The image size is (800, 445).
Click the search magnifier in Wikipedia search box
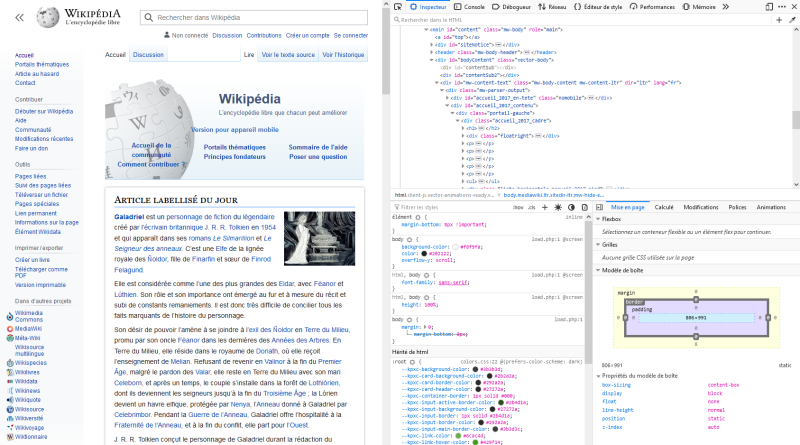click(x=148, y=17)
